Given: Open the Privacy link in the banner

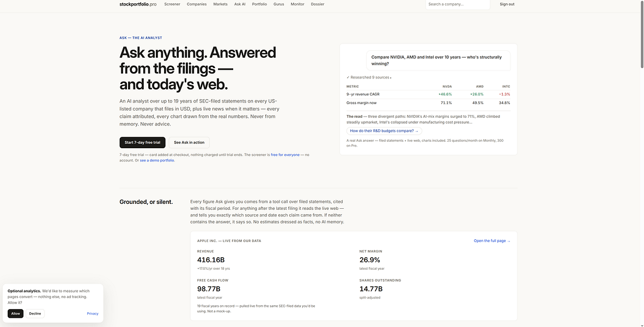Looking at the screenshot, I should pyautogui.click(x=93, y=313).
